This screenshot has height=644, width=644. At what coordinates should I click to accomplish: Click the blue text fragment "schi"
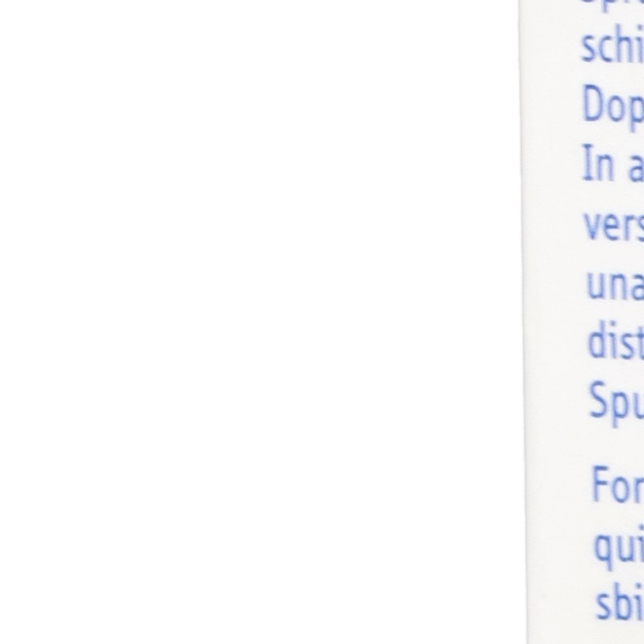tap(613, 47)
